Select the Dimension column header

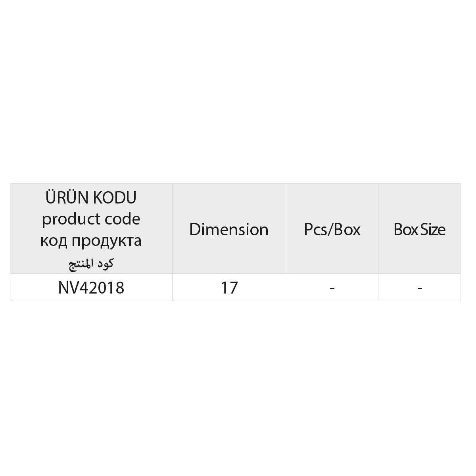coord(229,230)
